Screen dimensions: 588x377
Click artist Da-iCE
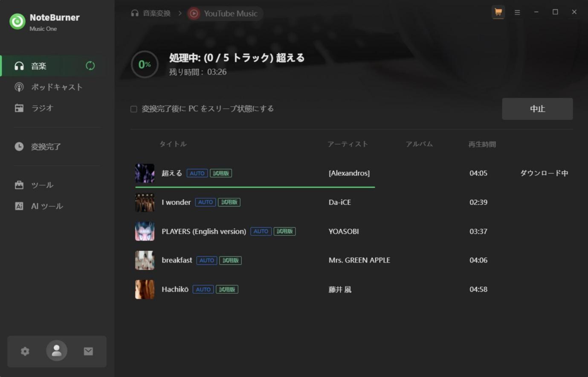[x=340, y=202]
